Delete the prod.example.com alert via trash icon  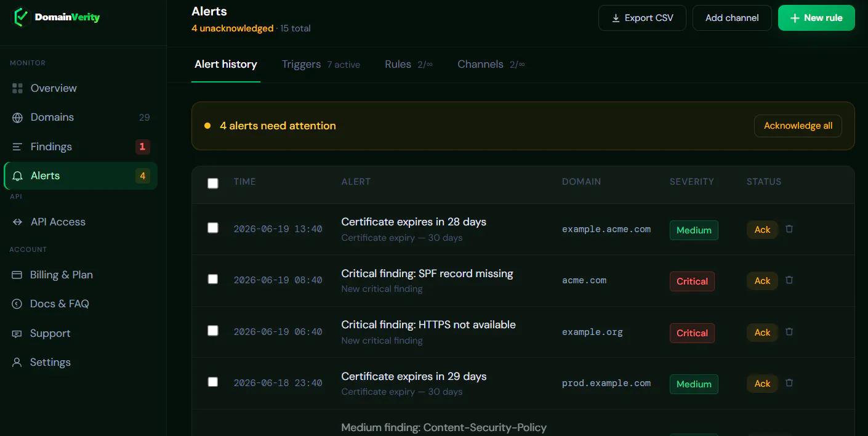pyautogui.click(x=789, y=382)
